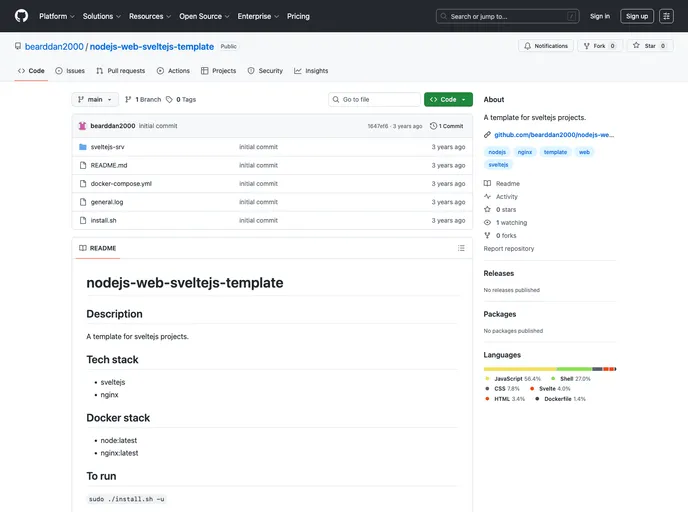Open the accessibility settings icon button
The width and height of the screenshot is (688, 512).
[x=666, y=16]
